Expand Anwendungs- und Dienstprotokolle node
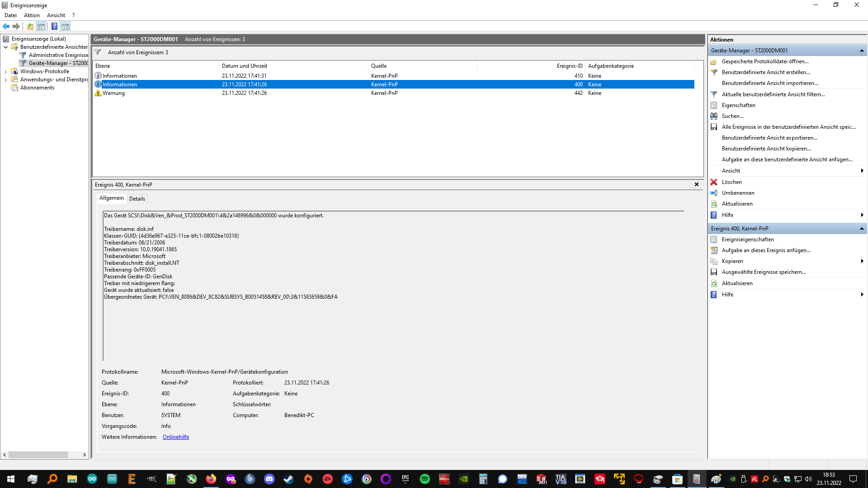Image resolution: width=868 pixels, height=488 pixels. tap(5, 80)
